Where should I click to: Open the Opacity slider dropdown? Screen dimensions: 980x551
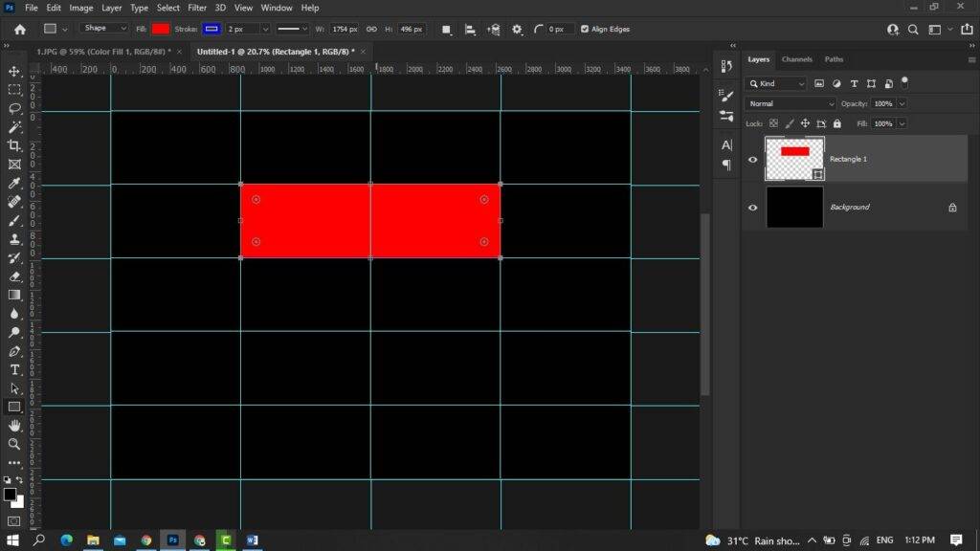(x=902, y=103)
